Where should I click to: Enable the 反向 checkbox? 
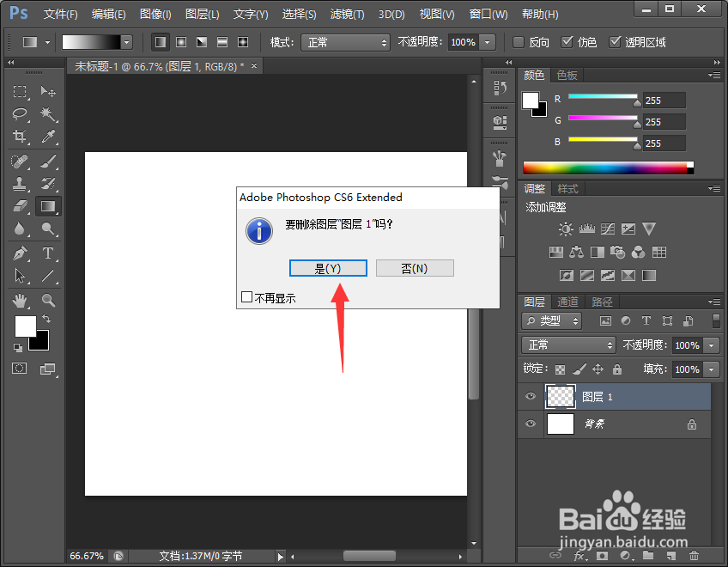coord(519,42)
